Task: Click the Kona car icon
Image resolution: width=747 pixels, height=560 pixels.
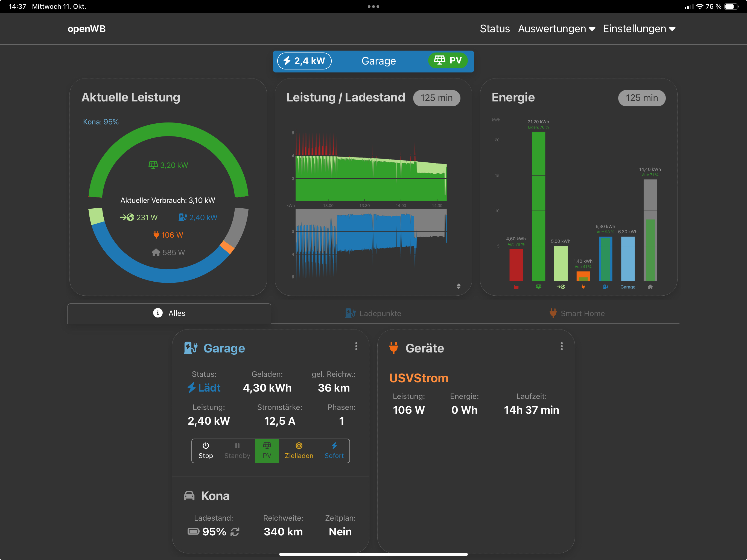Action: click(x=189, y=496)
